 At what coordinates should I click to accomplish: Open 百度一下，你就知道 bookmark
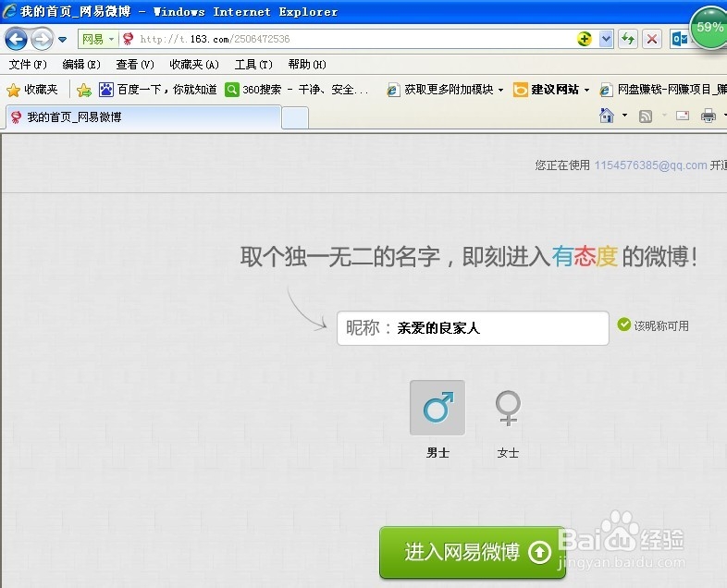point(157,90)
